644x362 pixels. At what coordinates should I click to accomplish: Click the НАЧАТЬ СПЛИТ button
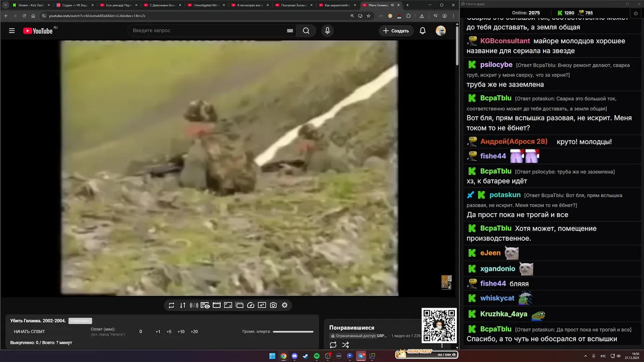pos(29,332)
